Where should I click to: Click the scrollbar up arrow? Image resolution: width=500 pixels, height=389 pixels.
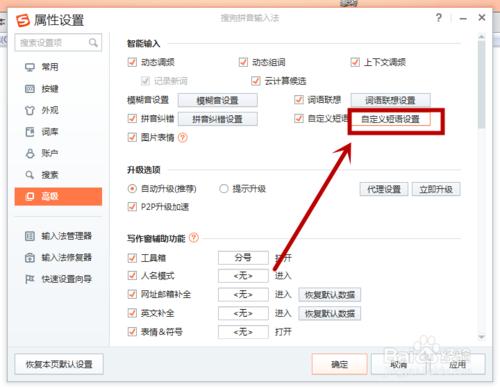(481, 36)
